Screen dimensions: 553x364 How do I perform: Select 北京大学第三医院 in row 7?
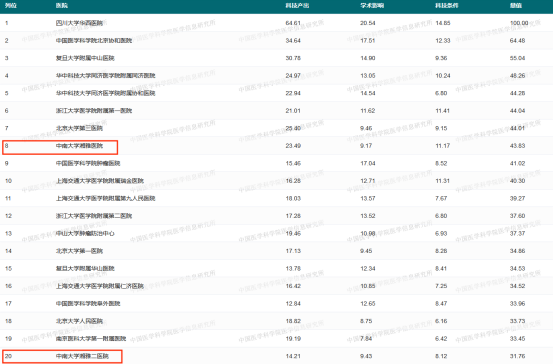79,128
